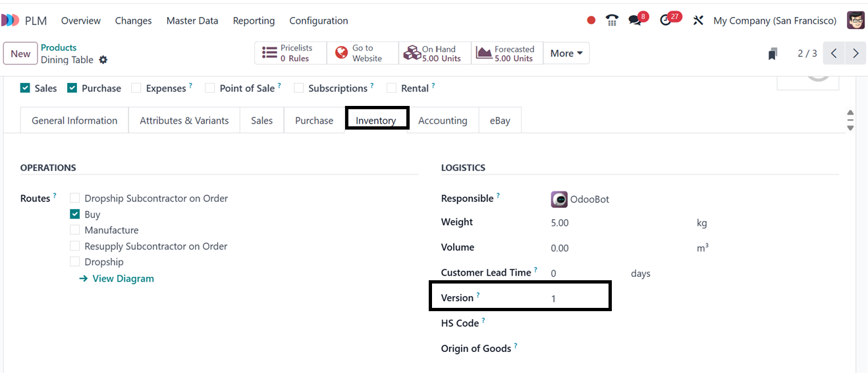868x373 pixels.
Task: Open the Configuration menu
Action: pos(319,20)
